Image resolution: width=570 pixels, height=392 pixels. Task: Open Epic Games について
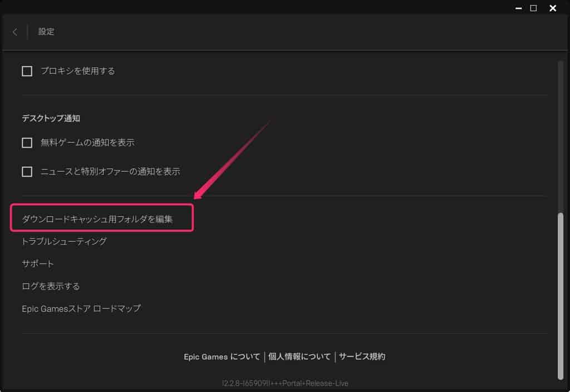coord(222,357)
